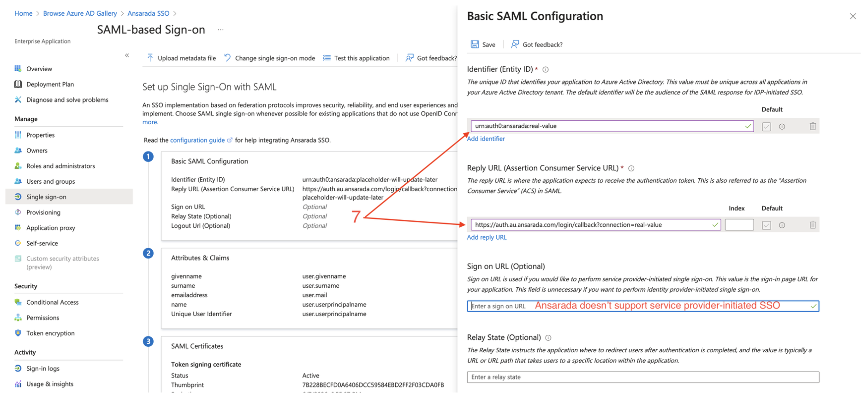This screenshot has width=868, height=398.
Task: Go to Browse Azure AD Gallery breadcrumb
Action: [80, 13]
